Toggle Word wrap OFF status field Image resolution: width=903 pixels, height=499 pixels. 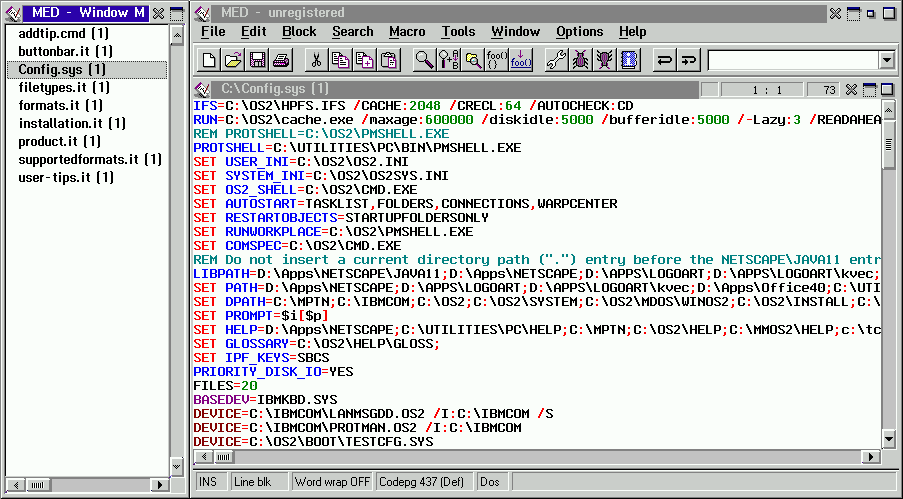332,482
